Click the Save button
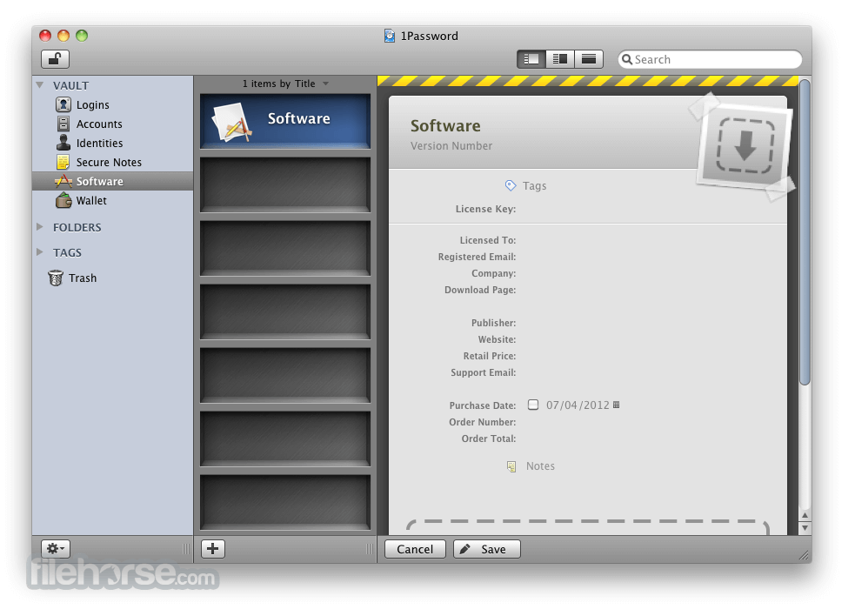This screenshot has width=855, height=616. point(485,549)
